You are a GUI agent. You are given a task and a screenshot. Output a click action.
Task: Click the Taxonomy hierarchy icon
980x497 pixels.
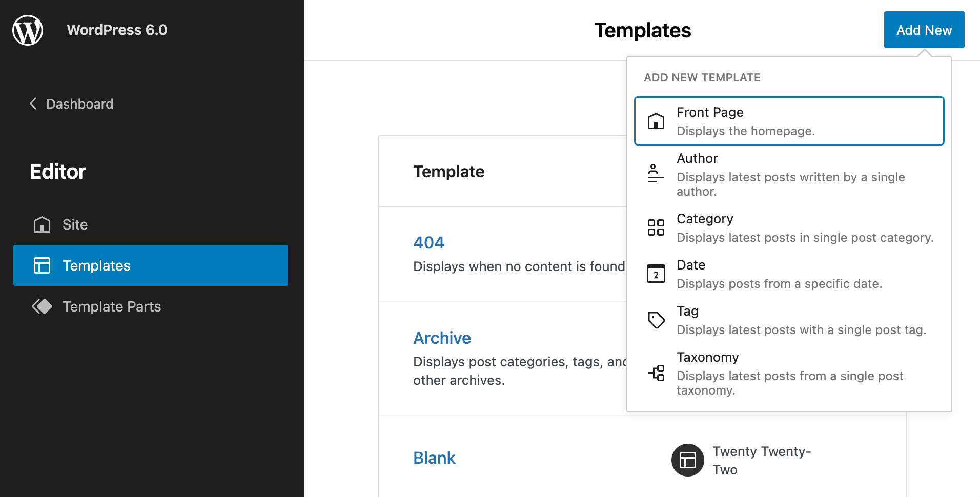pyautogui.click(x=656, y=375)
